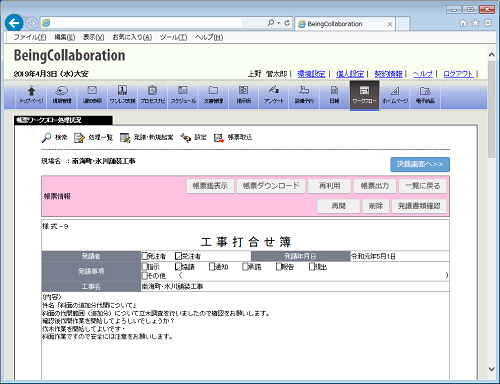This screenshot has height=384, width=500.
Task: Open the 電子納品 module
Action: tap(425, 95)
